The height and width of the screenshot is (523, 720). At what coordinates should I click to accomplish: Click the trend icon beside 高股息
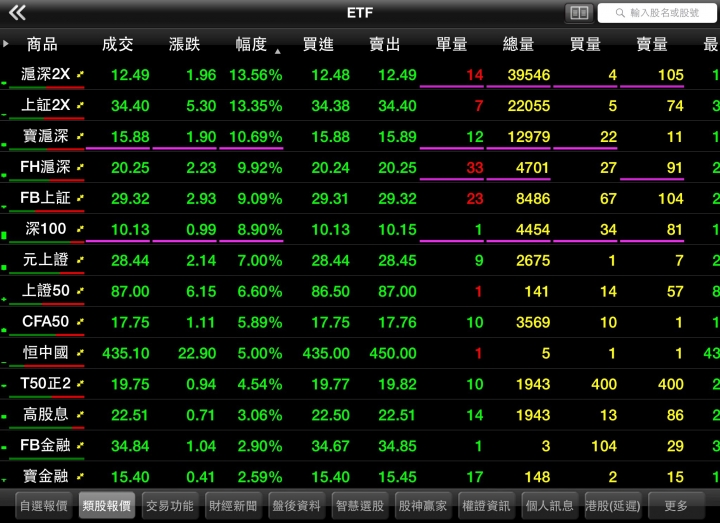80,415
